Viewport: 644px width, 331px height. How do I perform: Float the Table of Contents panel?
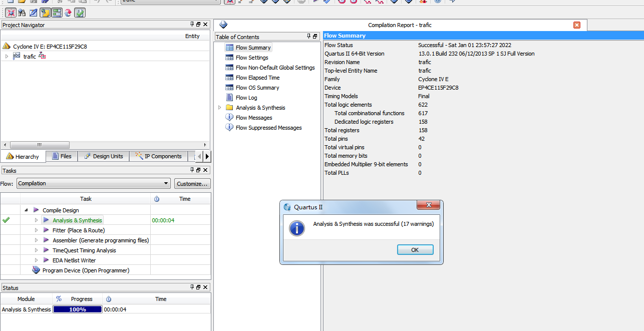[315, 37]
